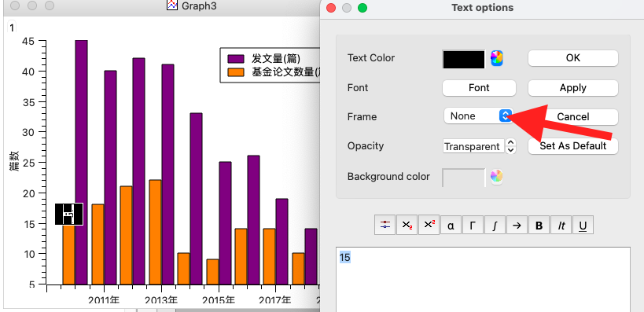Open lowercase Greek letters menu
Viewport: 644px width, 312px height.
point(451,225)
